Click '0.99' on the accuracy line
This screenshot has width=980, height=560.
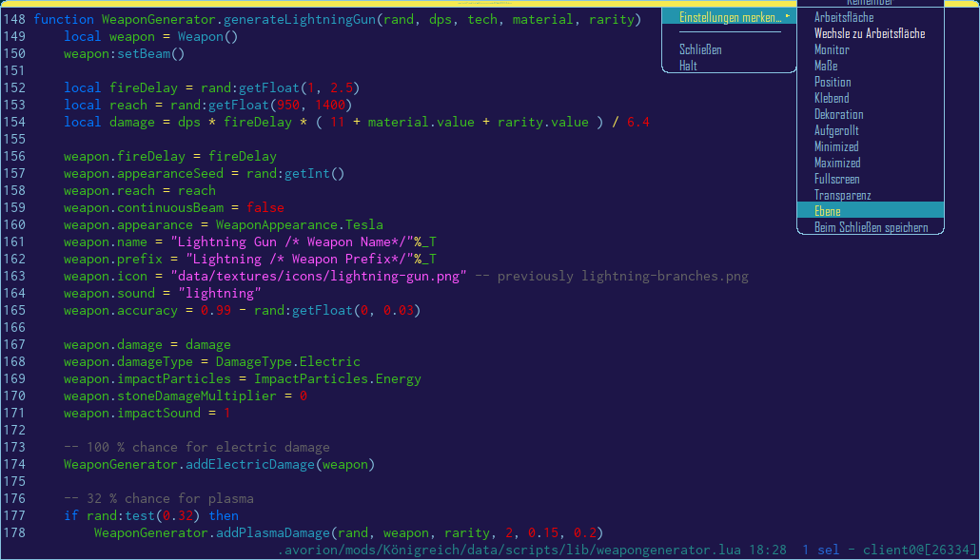pyautogui.click(x=216, y=310)
